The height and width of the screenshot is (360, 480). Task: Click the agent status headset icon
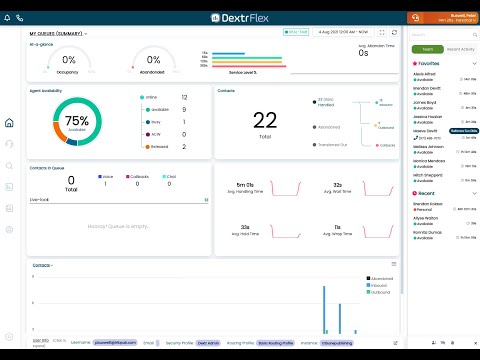coord(415,18)
